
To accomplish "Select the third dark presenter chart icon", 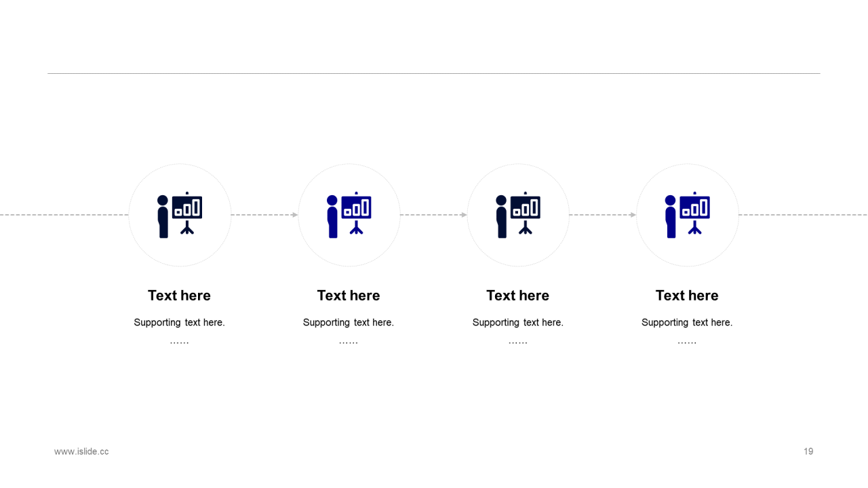I will coord(518,215).
